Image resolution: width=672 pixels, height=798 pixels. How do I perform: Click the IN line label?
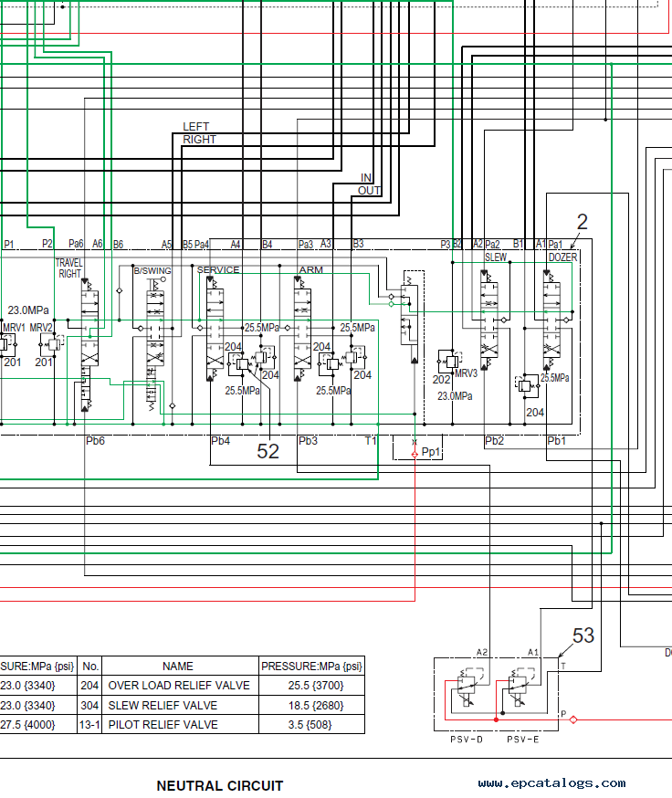(366, 178)
